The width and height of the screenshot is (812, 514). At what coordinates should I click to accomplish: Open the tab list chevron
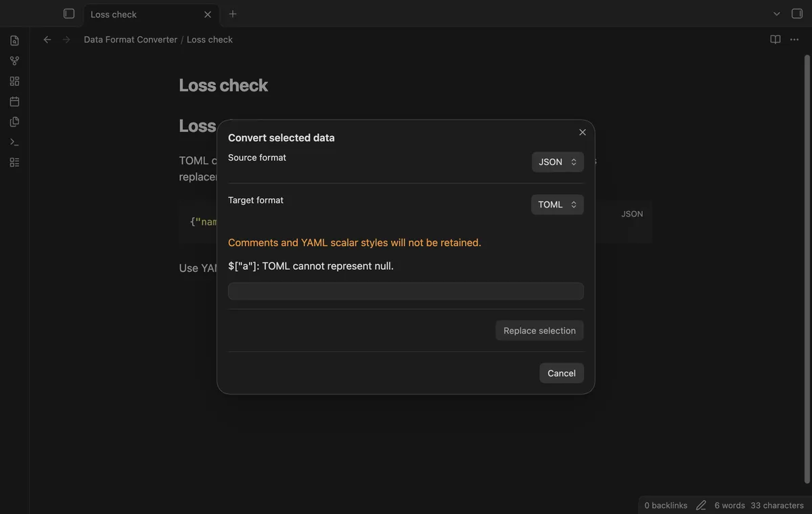coord(777,14)
